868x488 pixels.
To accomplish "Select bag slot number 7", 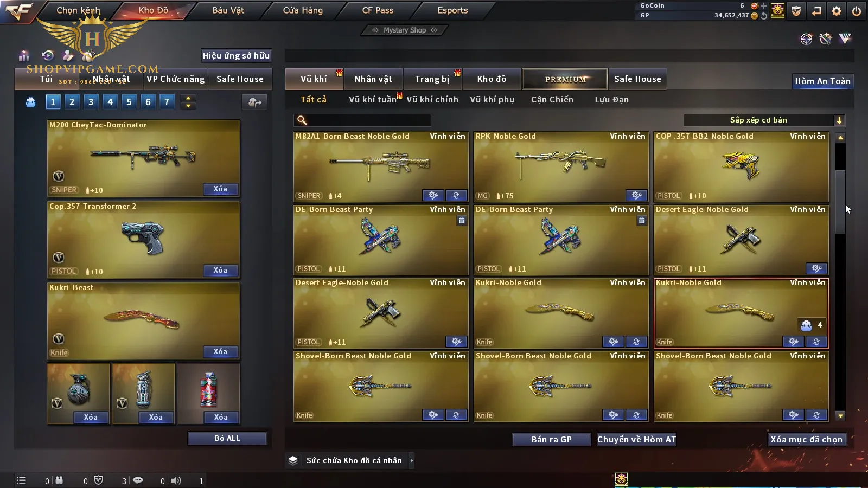I will 167,101.
